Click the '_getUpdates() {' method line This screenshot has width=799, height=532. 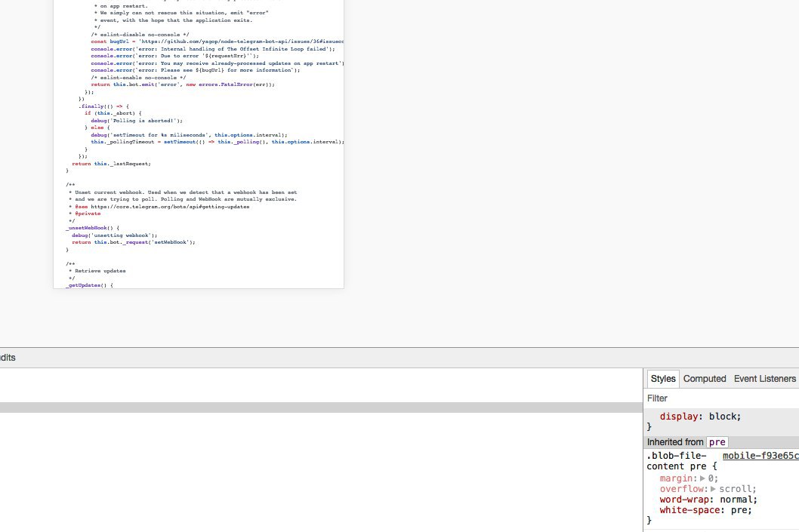tap(89, 285)
